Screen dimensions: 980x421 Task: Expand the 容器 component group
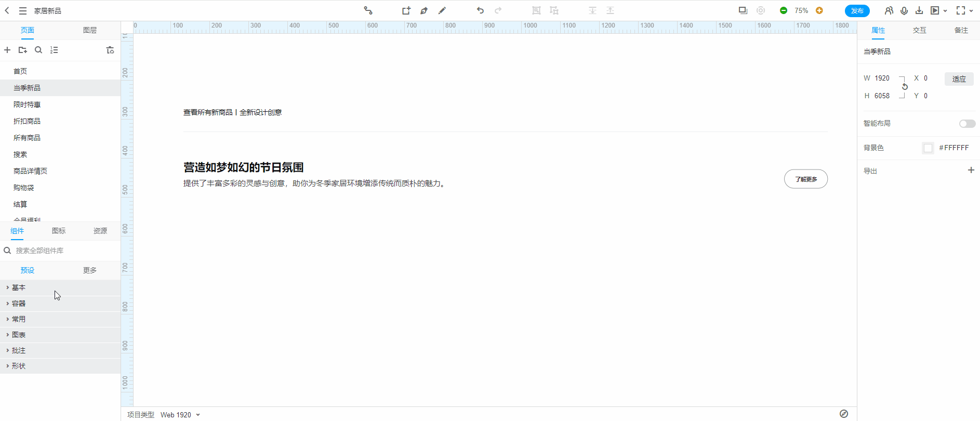(60, 304)
